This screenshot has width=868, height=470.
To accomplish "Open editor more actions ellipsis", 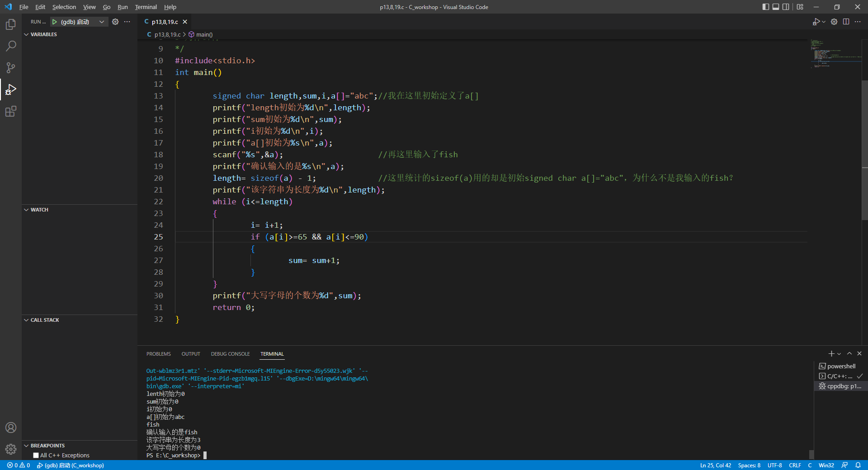I will tap(858, 22).
